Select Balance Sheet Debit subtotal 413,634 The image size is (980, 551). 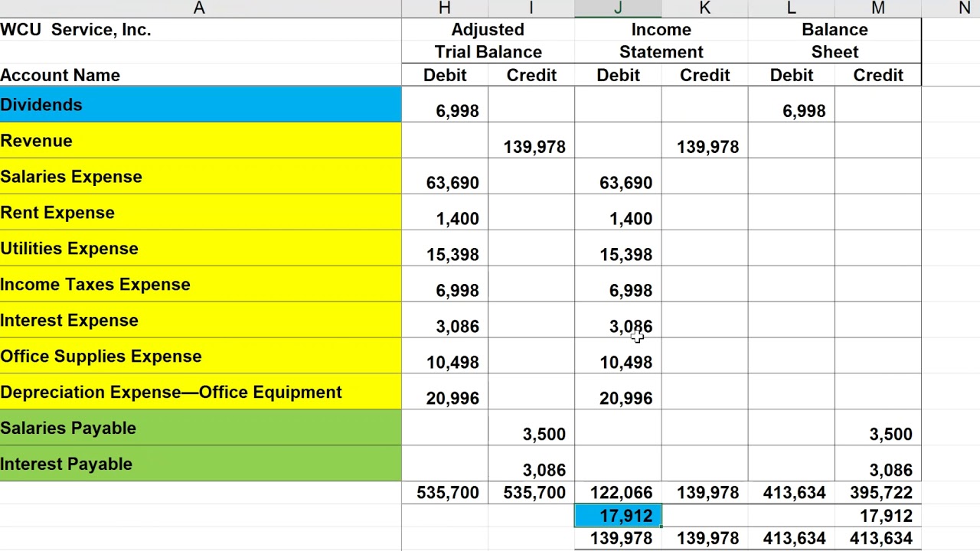[791, 493]
